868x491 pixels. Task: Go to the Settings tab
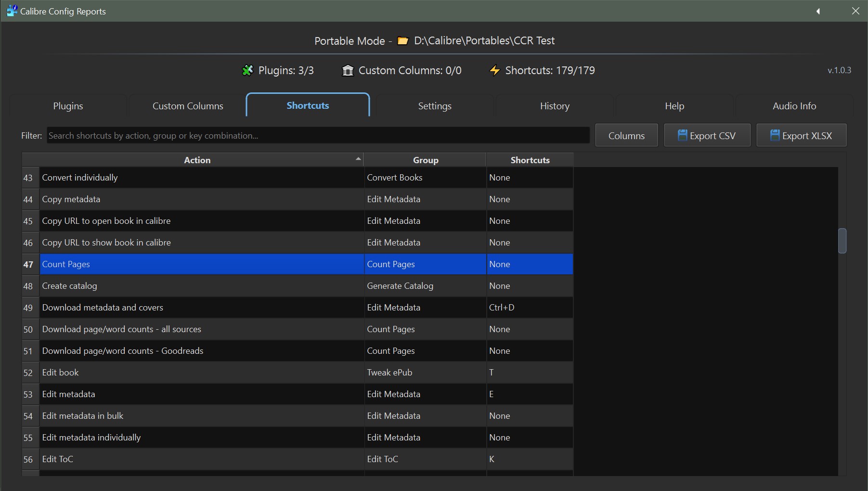coord(434,106)
